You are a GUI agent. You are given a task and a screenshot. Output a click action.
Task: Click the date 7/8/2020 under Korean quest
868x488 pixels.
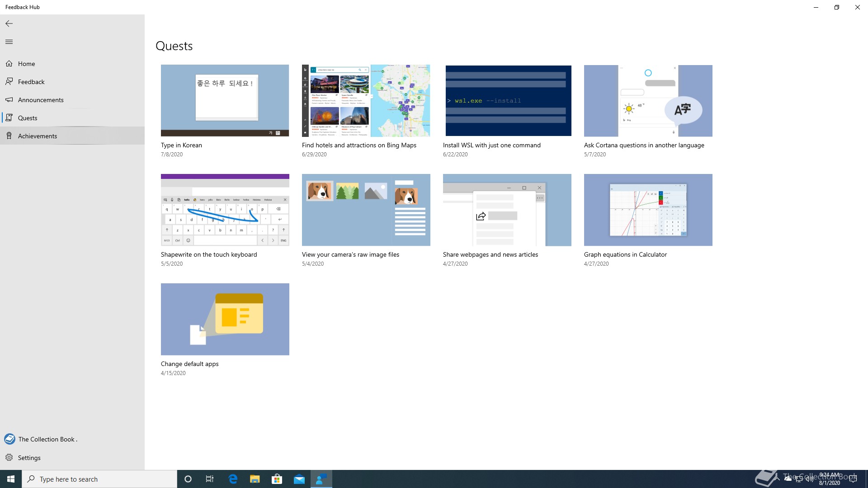(172, 155)
